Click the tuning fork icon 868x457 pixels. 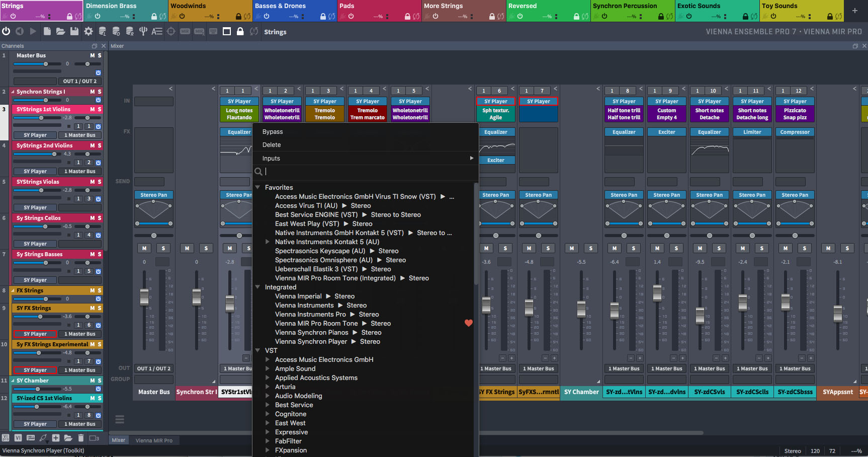pyautogui.click(x=143, y=31)
